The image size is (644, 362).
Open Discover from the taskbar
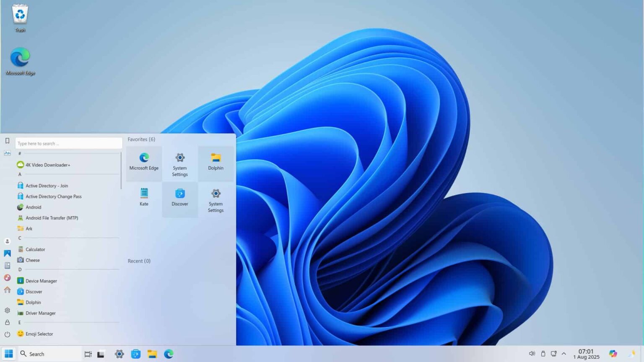click(x=136, y=354)
